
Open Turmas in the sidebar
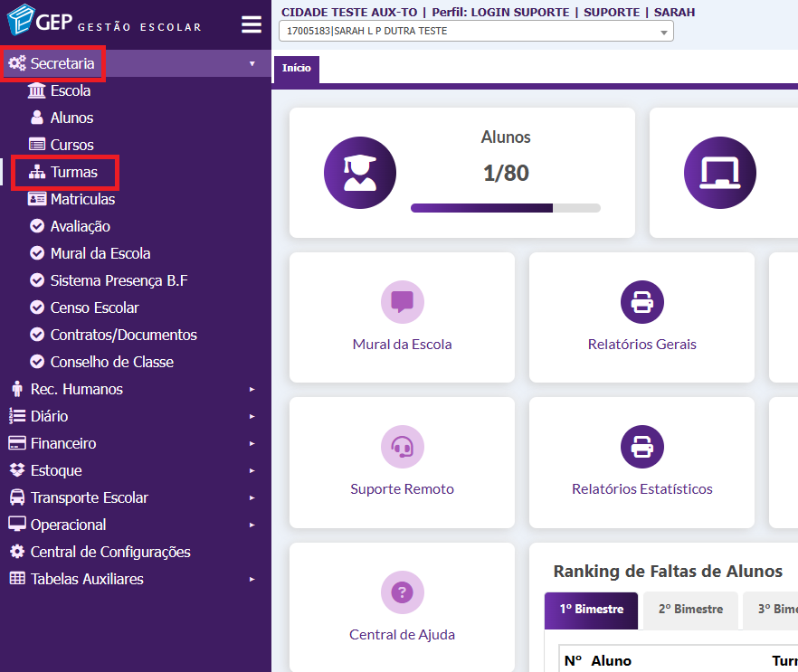(x=73, y=172)
